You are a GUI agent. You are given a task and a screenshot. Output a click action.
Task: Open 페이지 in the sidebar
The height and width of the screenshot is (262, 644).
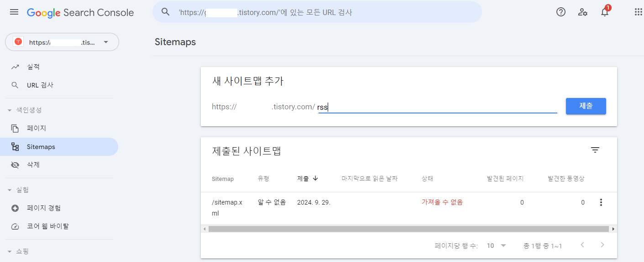(59, 128)
